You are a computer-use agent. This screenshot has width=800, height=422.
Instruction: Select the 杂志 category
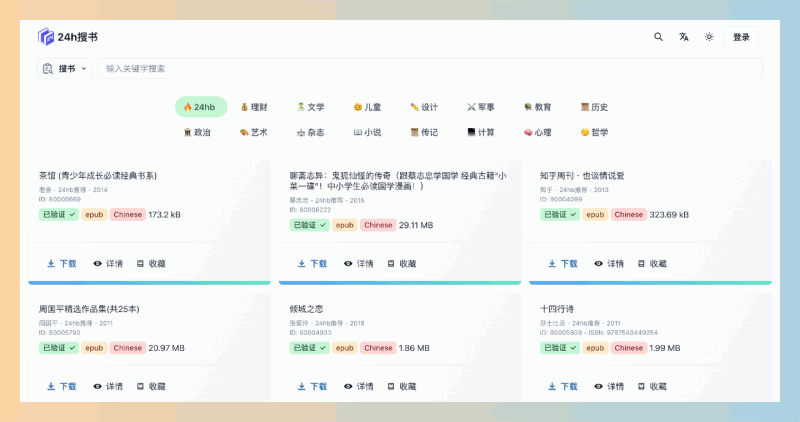[310, 132]
